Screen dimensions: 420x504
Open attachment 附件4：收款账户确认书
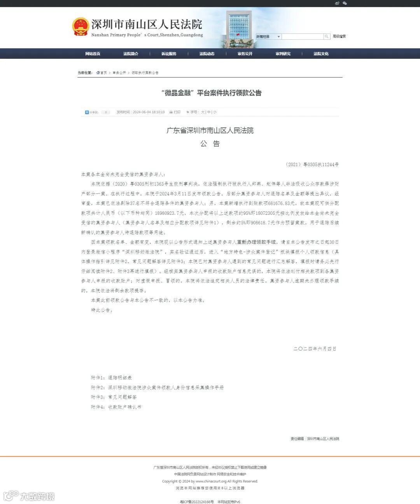click(x=116, y=407)
